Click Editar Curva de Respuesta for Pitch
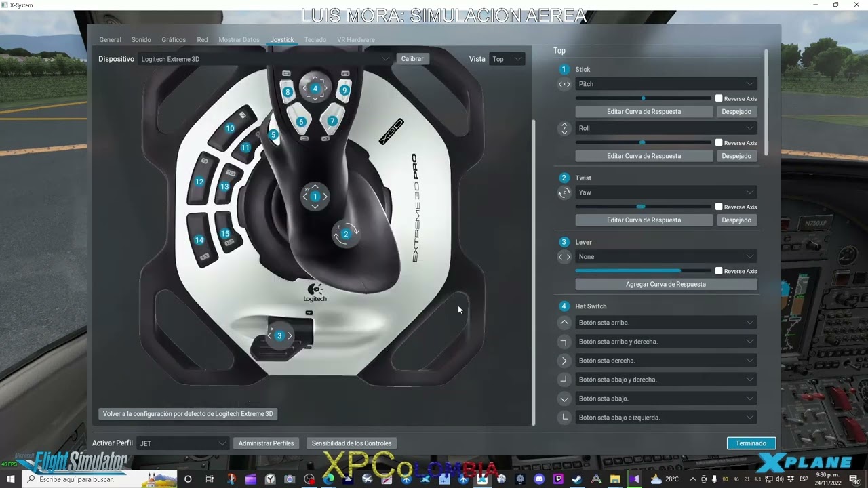The image size is (868, 488). (x=644, y=111)
